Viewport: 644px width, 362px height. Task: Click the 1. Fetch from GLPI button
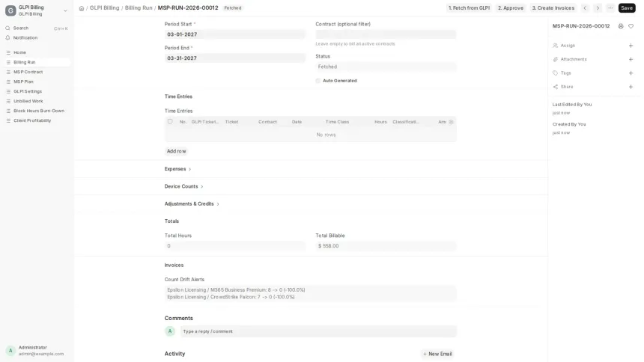[x=469, y=7]
